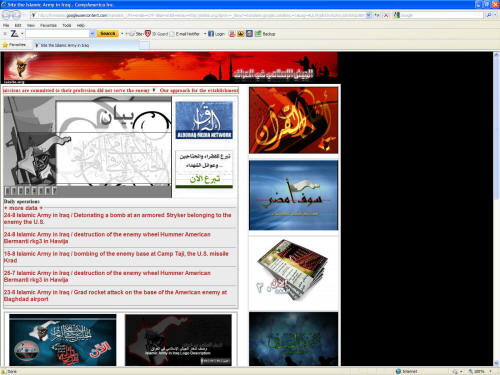Open the search provider options arrow

[496, 15]
